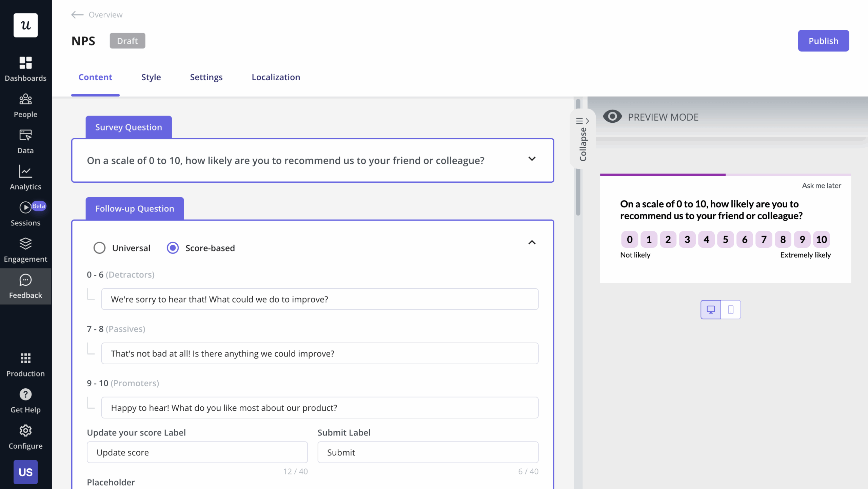This screenshot has height=489, width=868.
Task: Select score 4 in the preview
Action: (706, 240)
